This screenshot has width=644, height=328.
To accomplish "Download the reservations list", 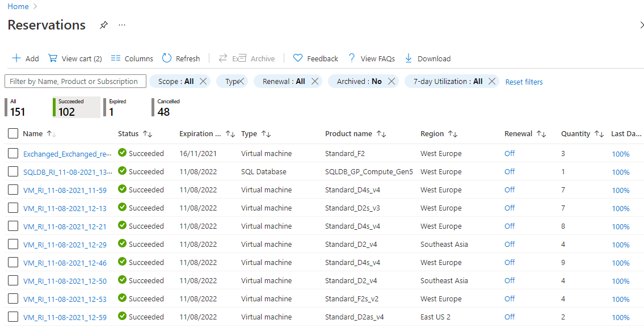I will point(427,58).
